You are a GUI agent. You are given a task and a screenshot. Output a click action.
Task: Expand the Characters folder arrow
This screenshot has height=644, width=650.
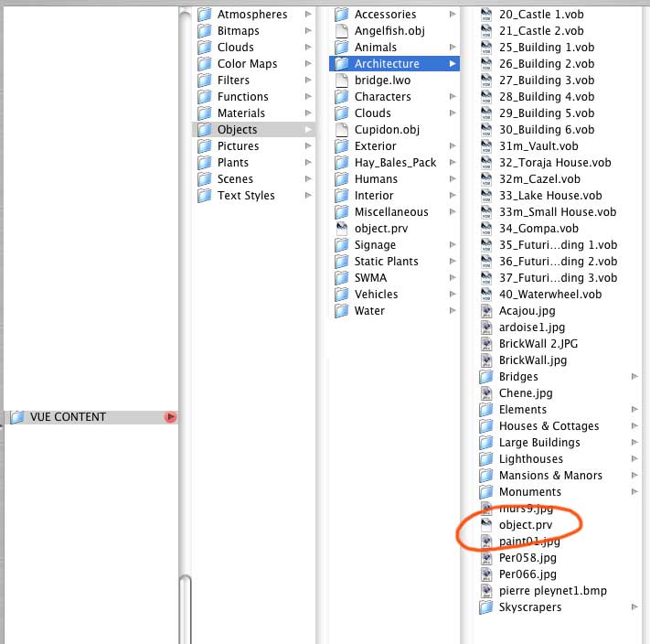pyautogui.click(x=453, y=97)
